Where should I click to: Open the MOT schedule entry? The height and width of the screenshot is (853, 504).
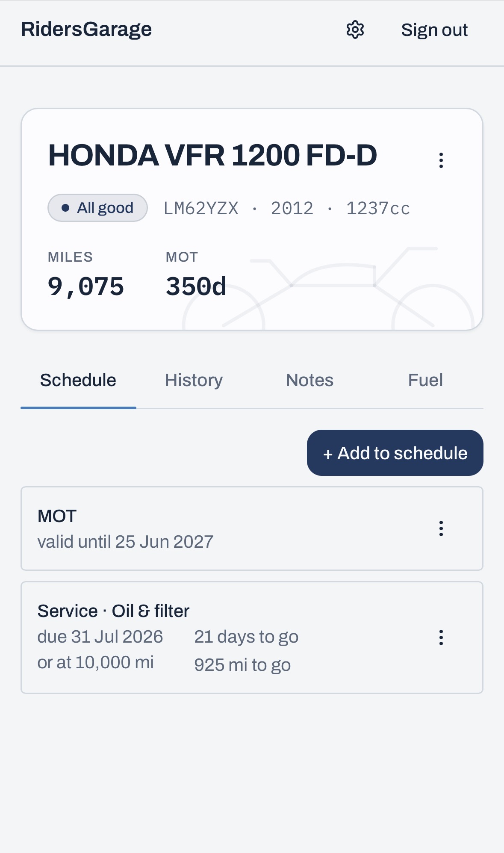coord(252,528)
